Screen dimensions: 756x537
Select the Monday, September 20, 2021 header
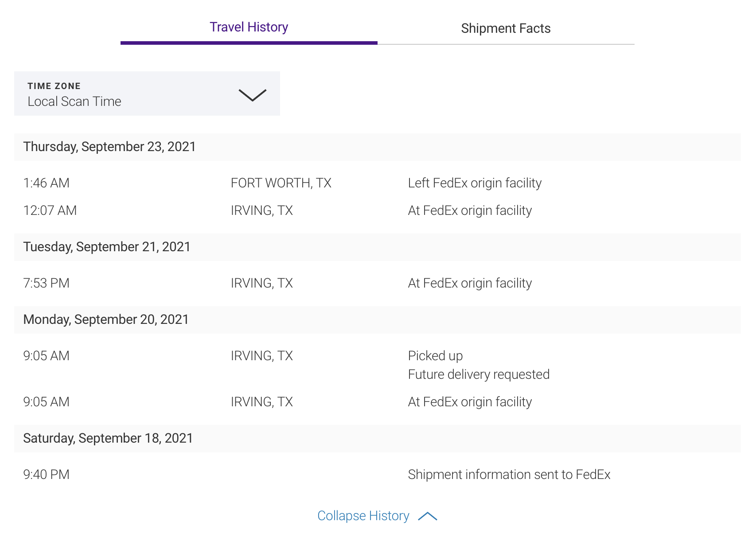pyautogui.click(x=378, y=320)
